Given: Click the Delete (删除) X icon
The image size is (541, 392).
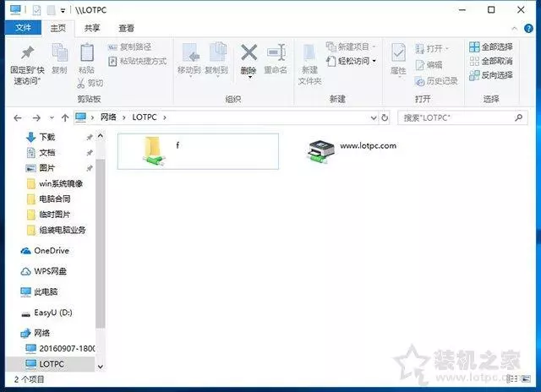Looking at the screenshot, I should coord(249,52).
